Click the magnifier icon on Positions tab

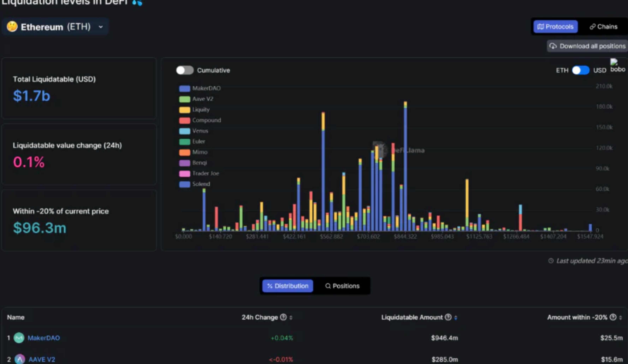coord(328,286)
